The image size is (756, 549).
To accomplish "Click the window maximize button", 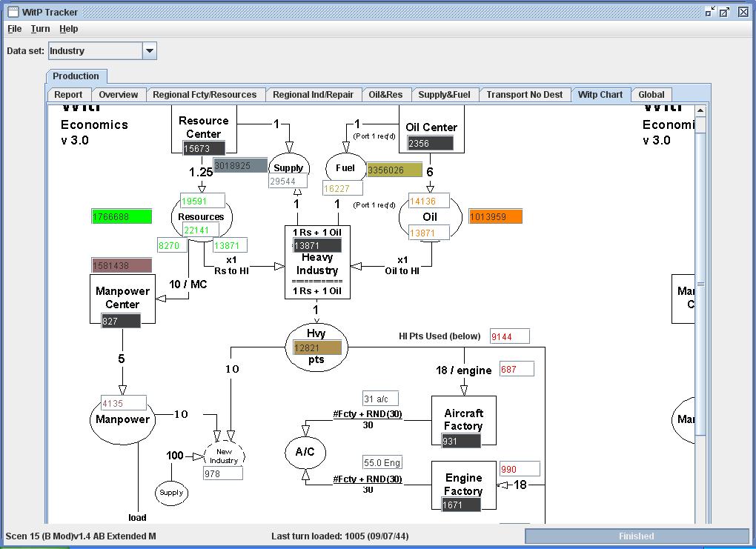I will [725, 12].
